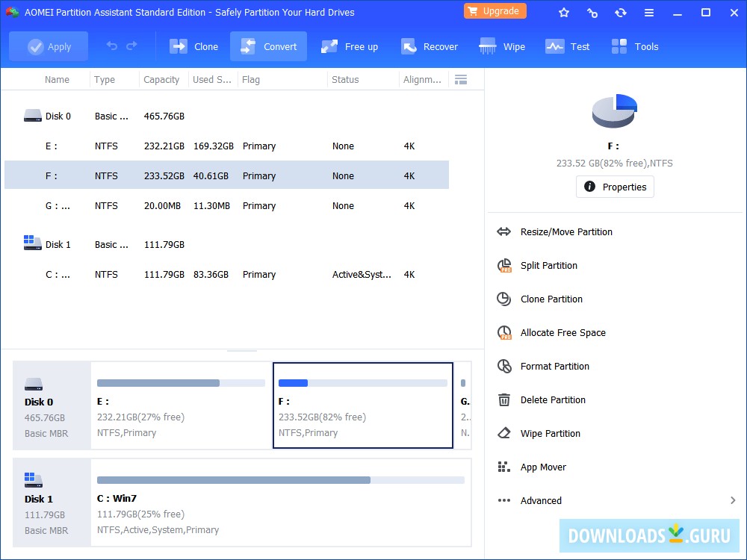Open the column display options
Screen dimensions: 747x560
pyautogui.click(x=461, y=79)
